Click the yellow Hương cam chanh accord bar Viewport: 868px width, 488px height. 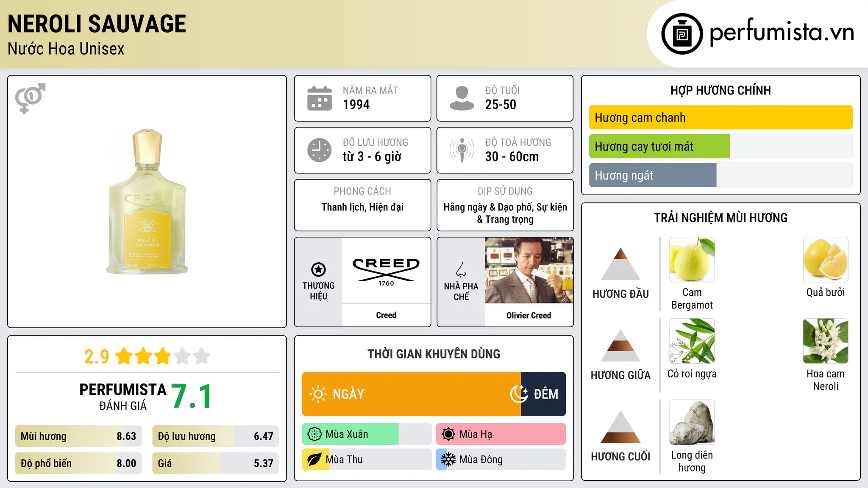click(721, 117)
